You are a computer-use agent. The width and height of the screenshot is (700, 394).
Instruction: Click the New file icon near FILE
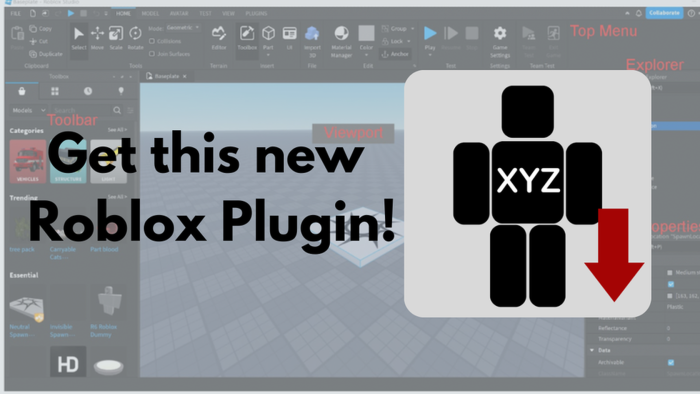(33, 13)
